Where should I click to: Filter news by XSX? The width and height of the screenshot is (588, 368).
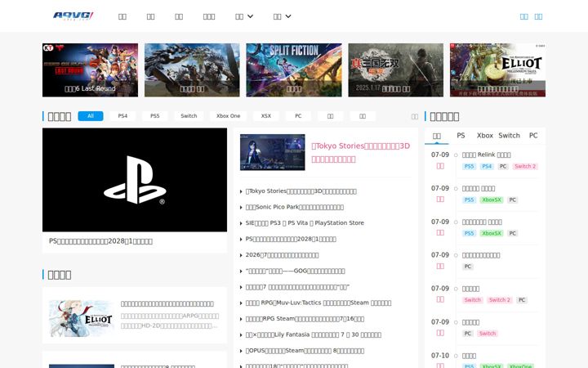[x=266, y=116]
